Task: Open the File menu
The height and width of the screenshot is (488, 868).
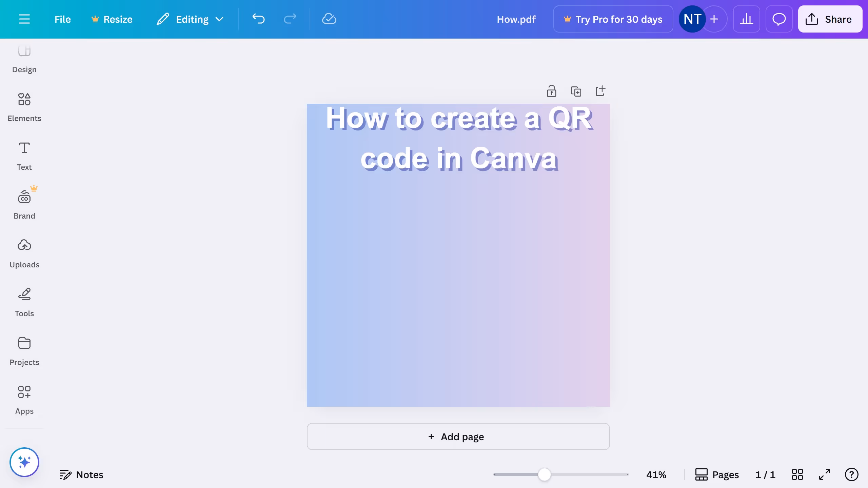Action: click(x=62, y=19)
